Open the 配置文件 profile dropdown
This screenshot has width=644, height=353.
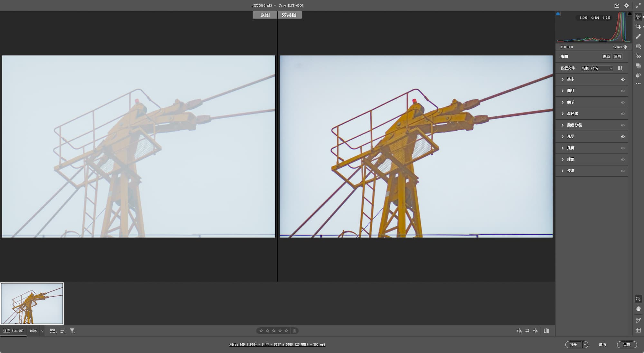point(597,68)
